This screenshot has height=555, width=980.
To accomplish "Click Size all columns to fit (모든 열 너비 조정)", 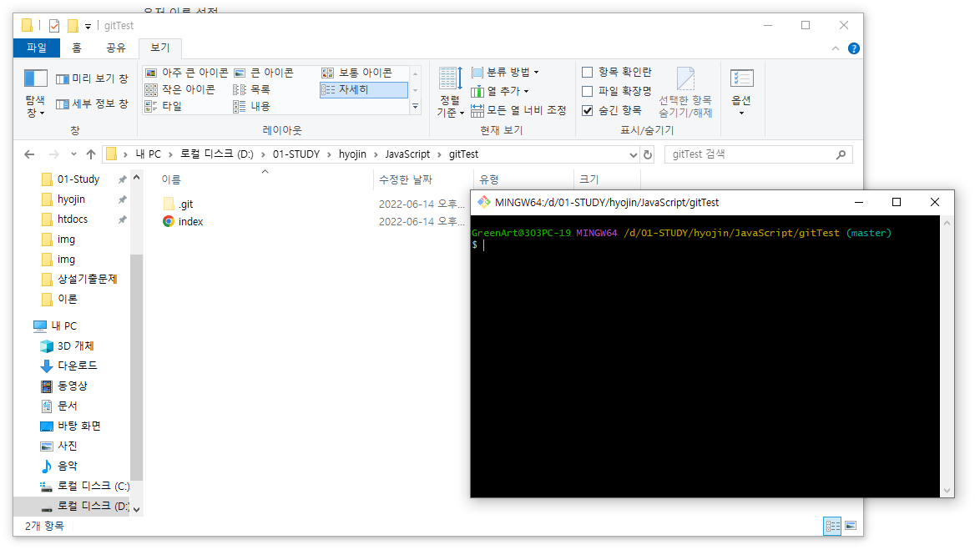I will click(x=518, y=111).
